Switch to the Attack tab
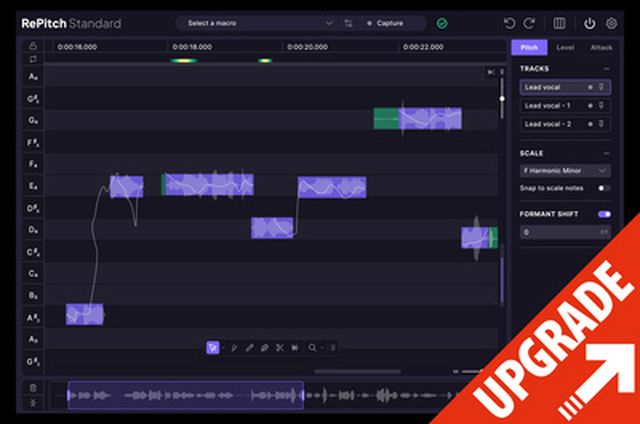Screen dimensions: 640x424 [x=602, y=47]
